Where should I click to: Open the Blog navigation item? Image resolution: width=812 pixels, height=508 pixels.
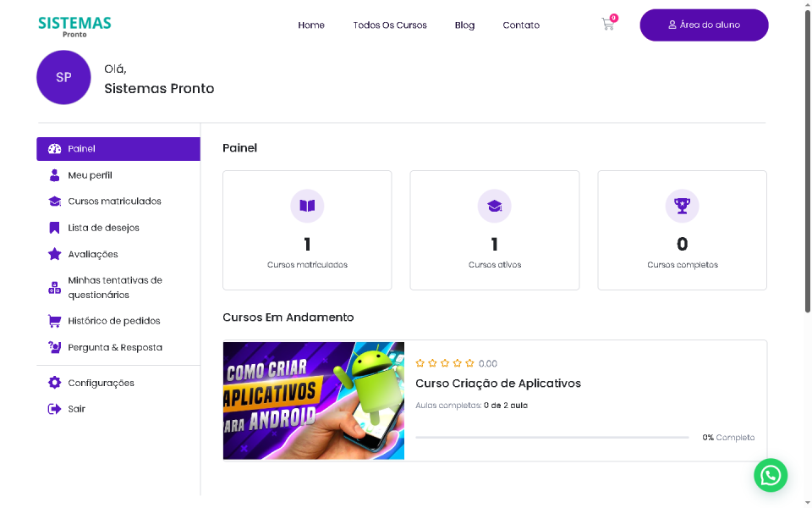coord(464,25)
